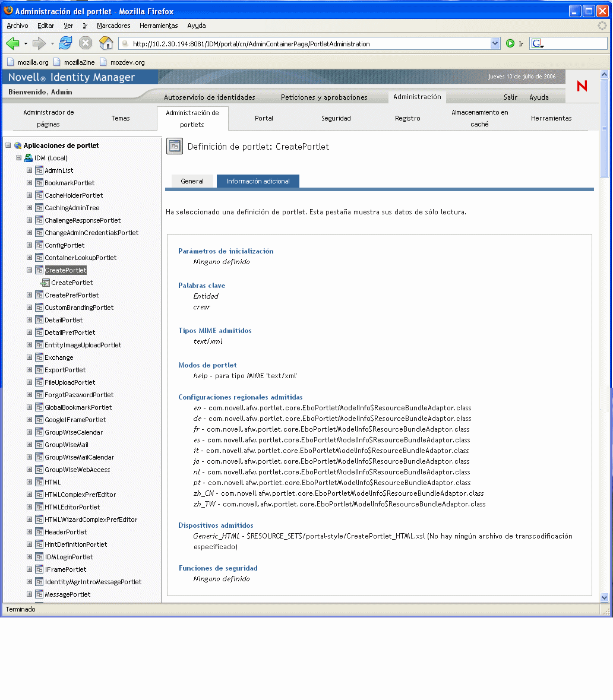Select HTMLWizardComplexPrefEditor in tree
The image size is (613, 700).
coord(91,520)
